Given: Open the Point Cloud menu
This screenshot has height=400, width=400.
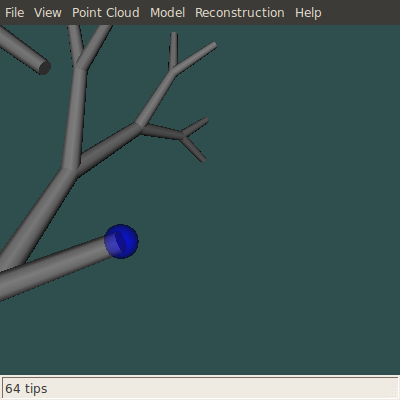Looking at the screenshot, I should [106, 13].
